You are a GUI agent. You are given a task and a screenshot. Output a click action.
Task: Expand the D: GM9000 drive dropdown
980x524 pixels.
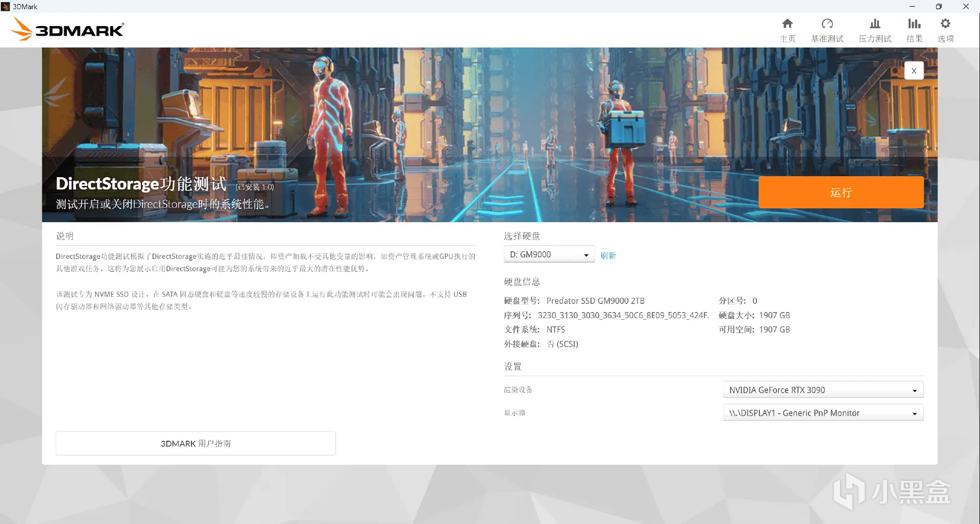click(x=549, y=254)
